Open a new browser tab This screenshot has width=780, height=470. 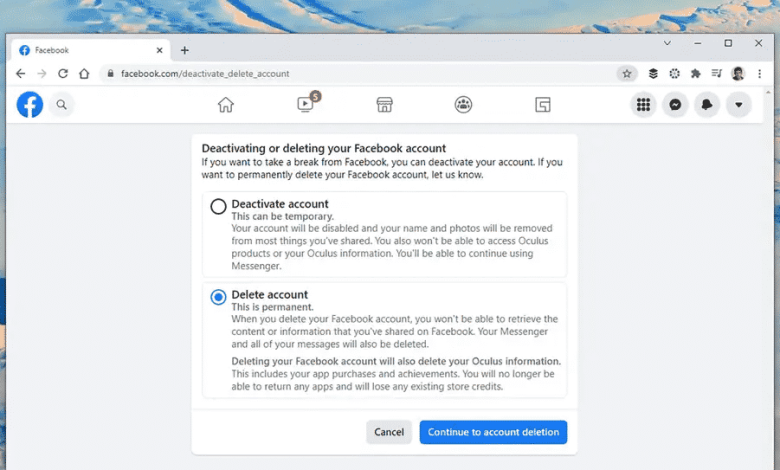(184, 50)
